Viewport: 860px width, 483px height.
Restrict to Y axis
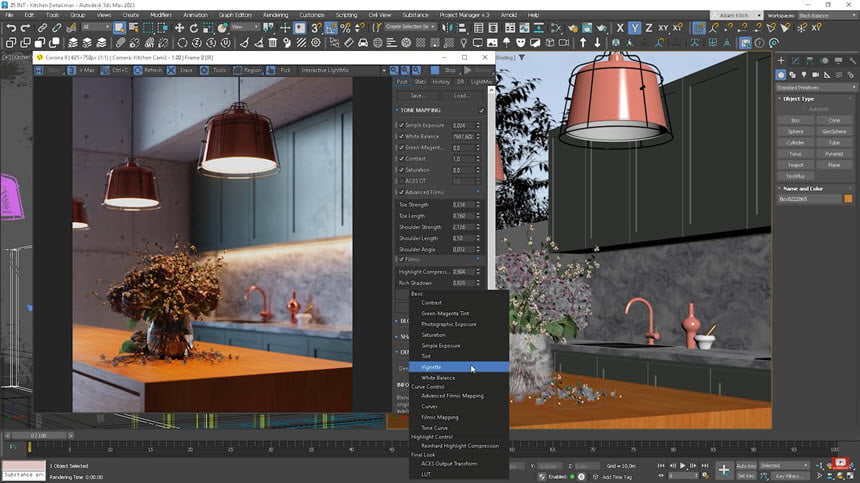[x=634, y=27]
